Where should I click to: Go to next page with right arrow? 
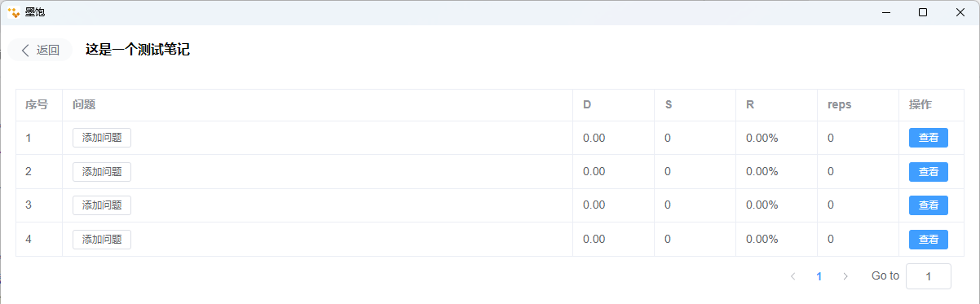coord(845,276)
